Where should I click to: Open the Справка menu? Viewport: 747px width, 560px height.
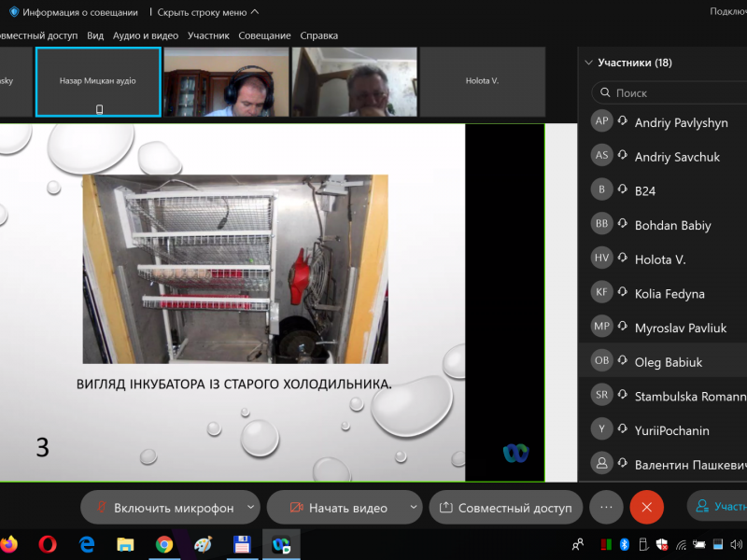[x=319, y=35]
